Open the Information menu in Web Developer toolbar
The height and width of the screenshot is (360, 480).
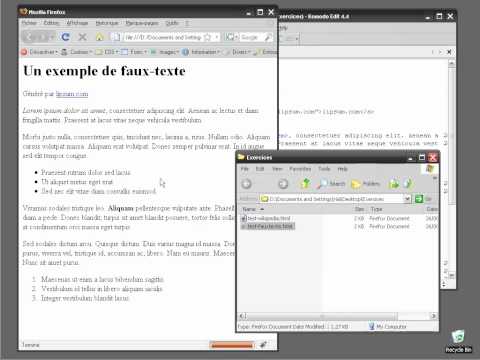[201, 52]
